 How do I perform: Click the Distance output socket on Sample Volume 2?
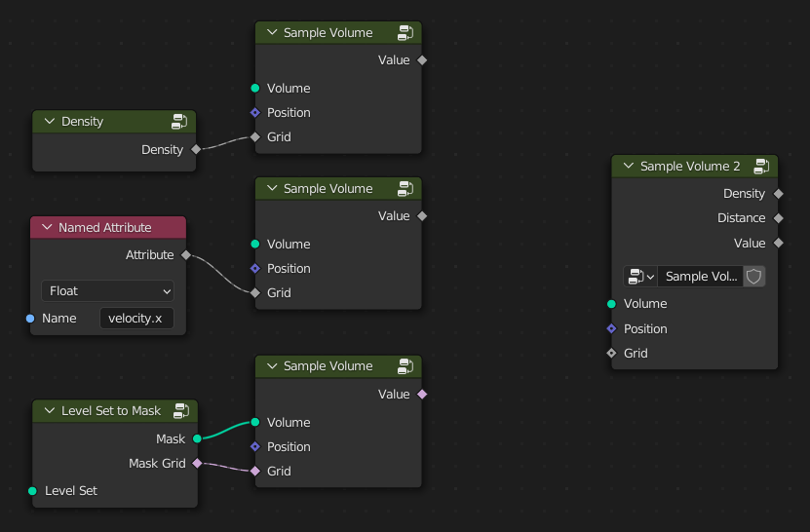click(x=777, y=218)
